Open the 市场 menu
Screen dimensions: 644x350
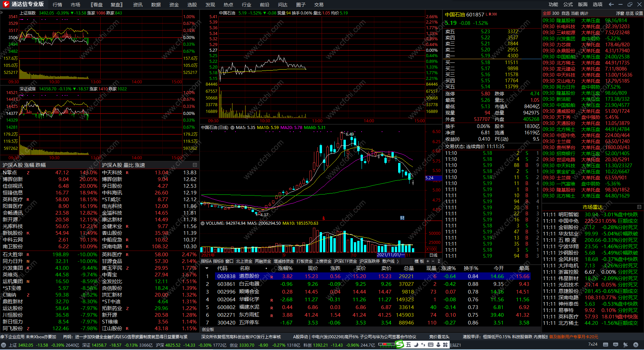coord(75,5)
